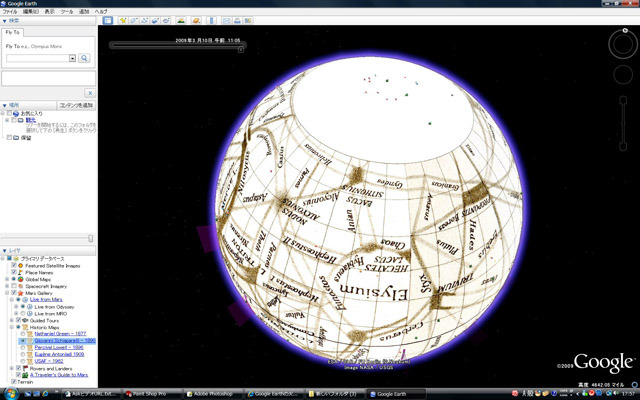Add a placemark with the pin icon

pos(122,20)
